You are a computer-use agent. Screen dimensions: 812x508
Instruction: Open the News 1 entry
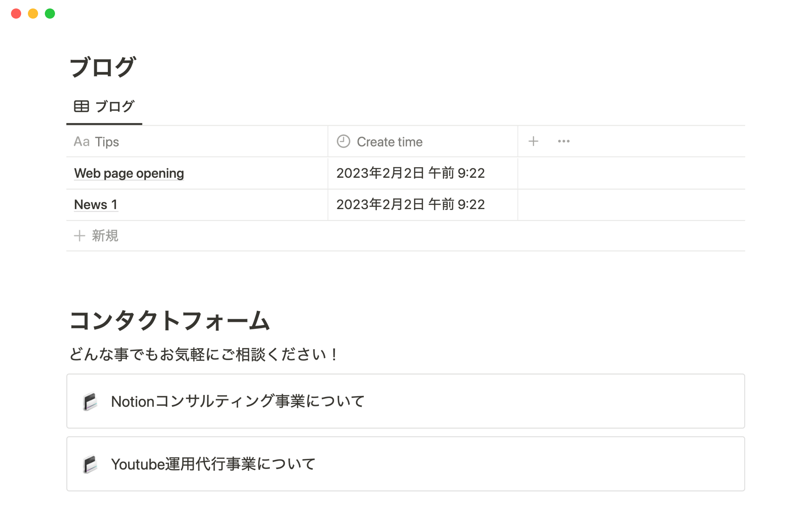(96, 204)
